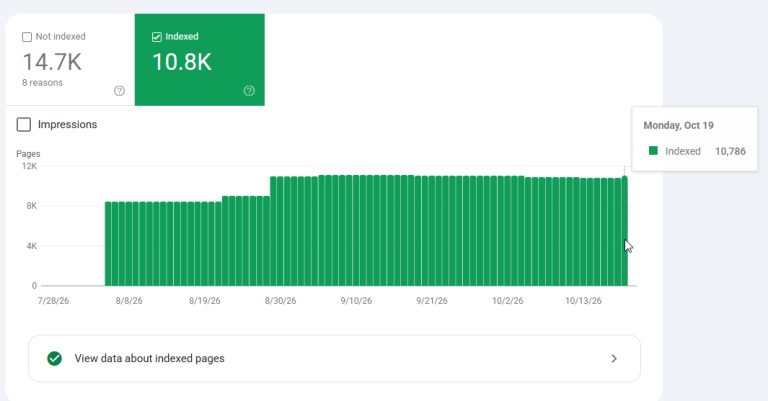Click the 9/21/26 date axis label
768x401 pixels.
(432, 301)
